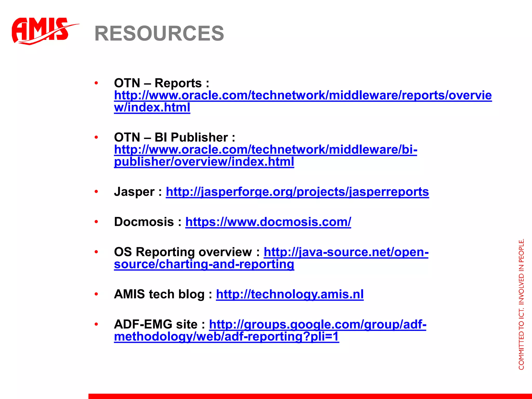Click the AMIS logo
This screenshot has height=399, width=532.
pos(45,31)
